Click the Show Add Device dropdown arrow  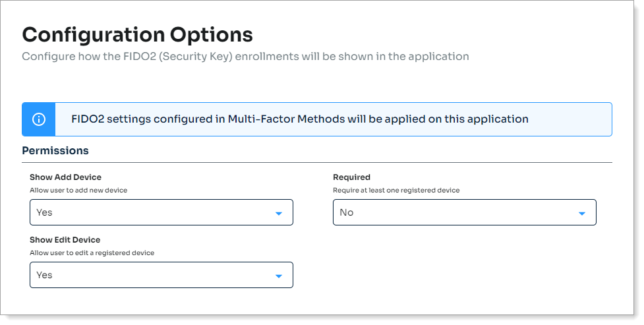pos(279,213)
